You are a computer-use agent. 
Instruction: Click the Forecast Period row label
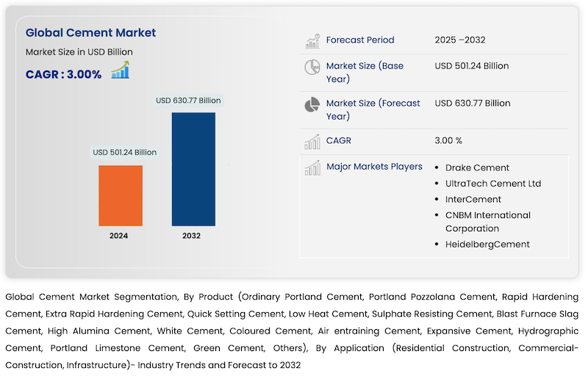360,40
